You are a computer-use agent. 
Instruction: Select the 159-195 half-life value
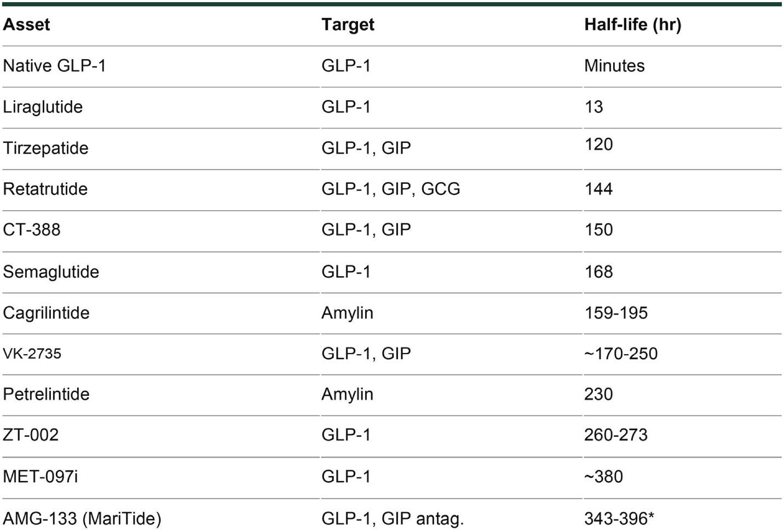point(616,313)
